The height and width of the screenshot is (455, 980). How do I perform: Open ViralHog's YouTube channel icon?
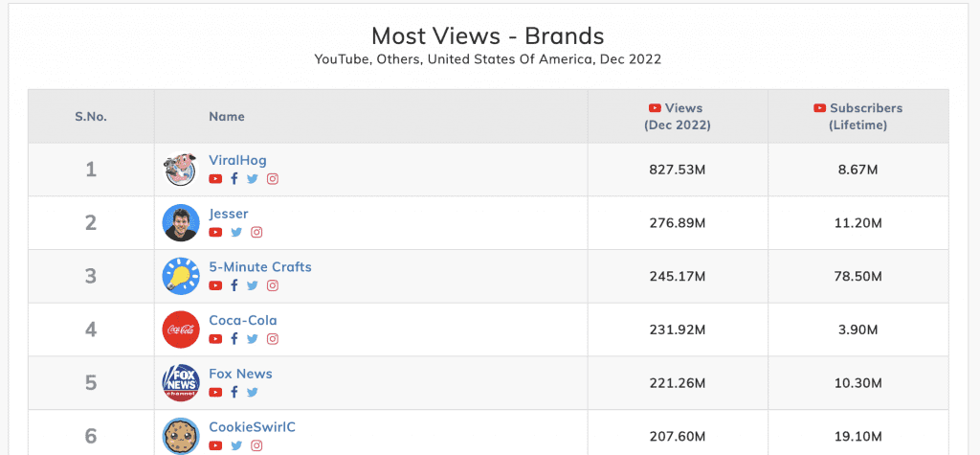click(x=215, y=179)
